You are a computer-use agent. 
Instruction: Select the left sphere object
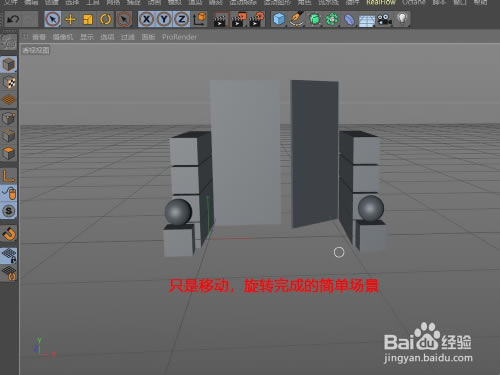178,212
